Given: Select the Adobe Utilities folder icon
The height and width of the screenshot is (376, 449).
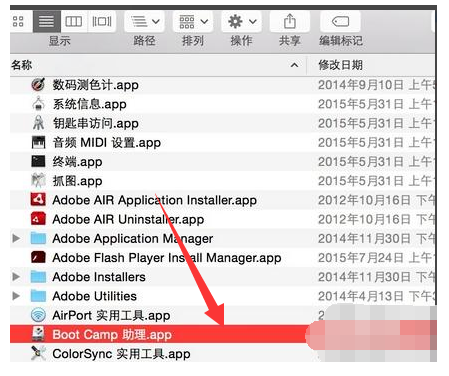Looking at the screenshot, I should [x=38, y=296].
